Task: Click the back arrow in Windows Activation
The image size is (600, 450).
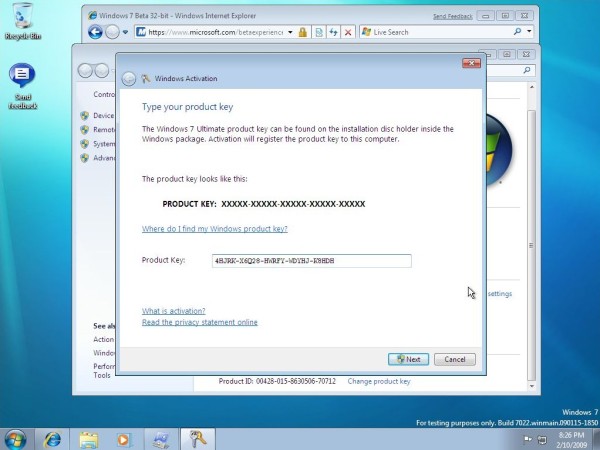Action: pyautogui.click(x=129, y=79)
